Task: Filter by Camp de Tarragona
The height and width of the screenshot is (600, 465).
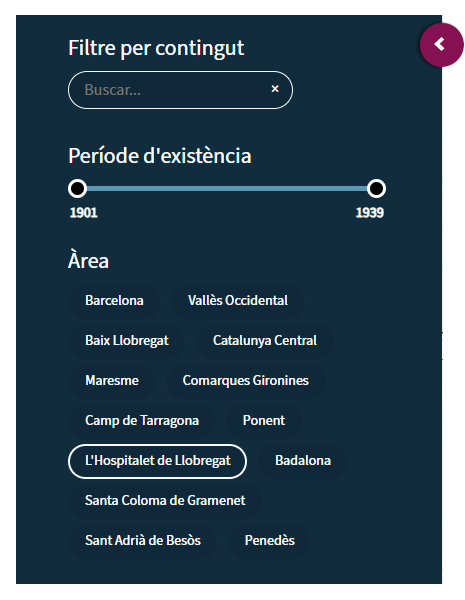Action: coord(142,421)
